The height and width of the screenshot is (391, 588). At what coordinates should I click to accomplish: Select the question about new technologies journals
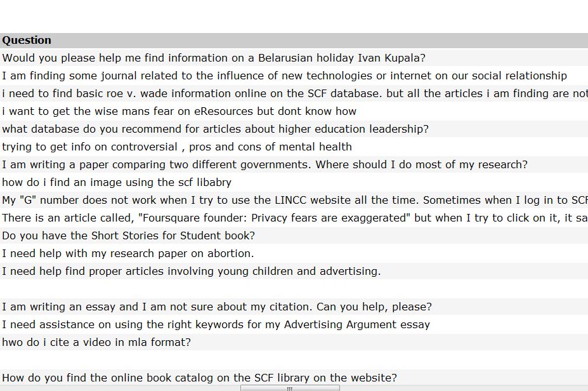point(284,76)
